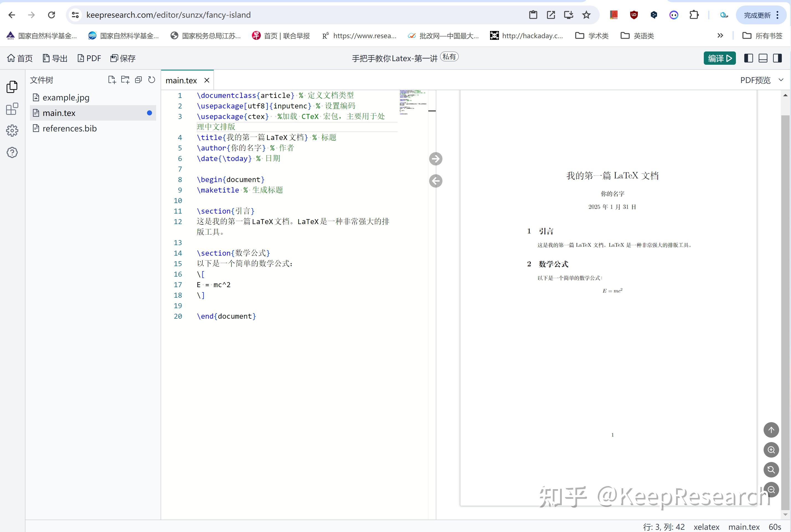The image size is (791, 532).
Task: Click the 导出 export button
Action: pos(55,58)
